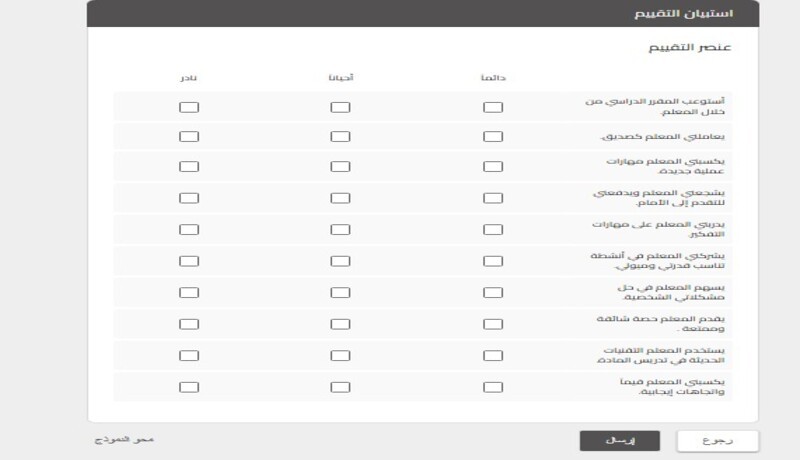
Task: Check 'دائماً' for 'يعاملني المعلم كصديق' row
Action: (492, 136)
